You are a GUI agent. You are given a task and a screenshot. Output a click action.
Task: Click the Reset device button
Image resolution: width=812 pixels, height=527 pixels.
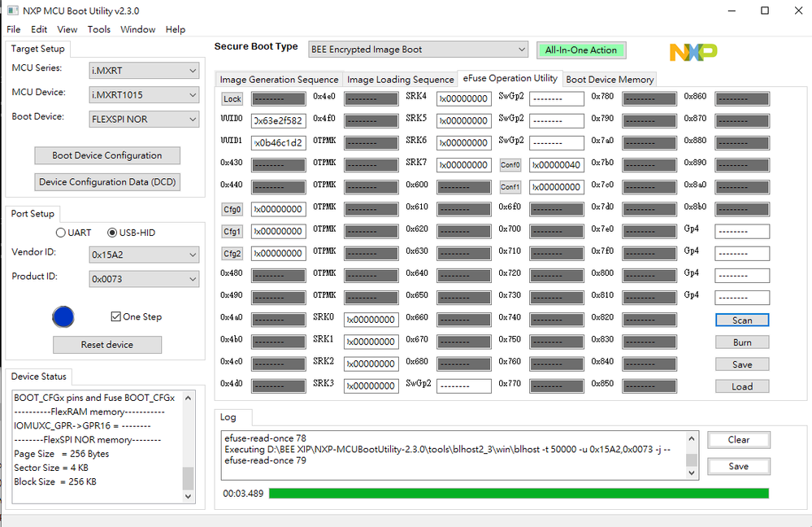[107, 345]
